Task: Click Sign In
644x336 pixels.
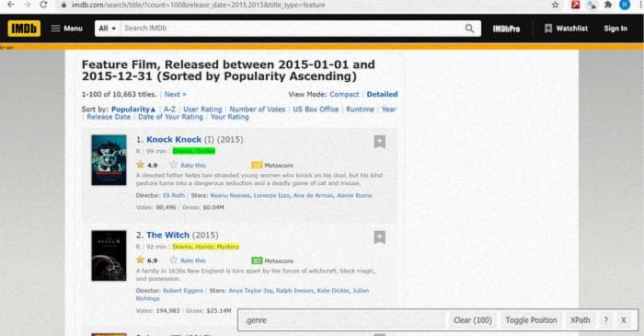Action: (615, 29)
